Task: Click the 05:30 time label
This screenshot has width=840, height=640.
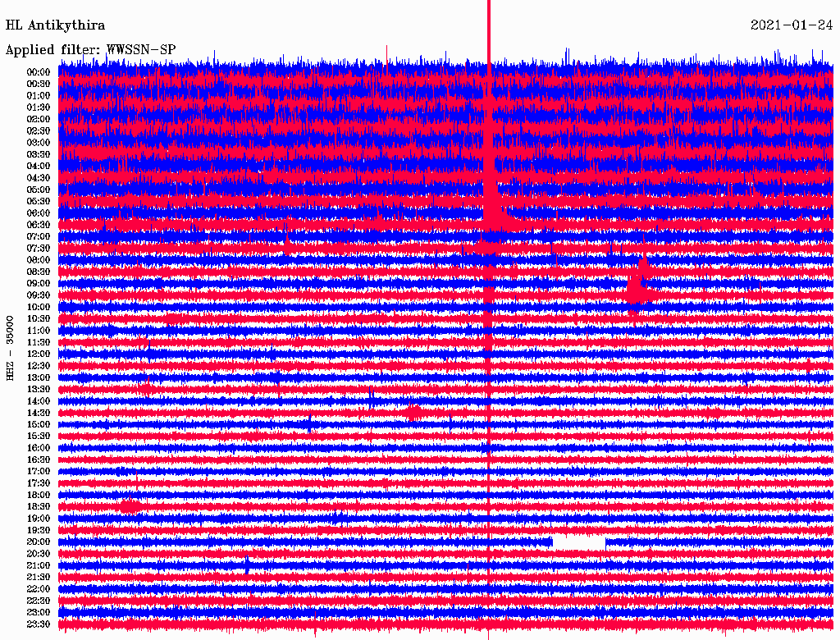Action: [39, 202]
